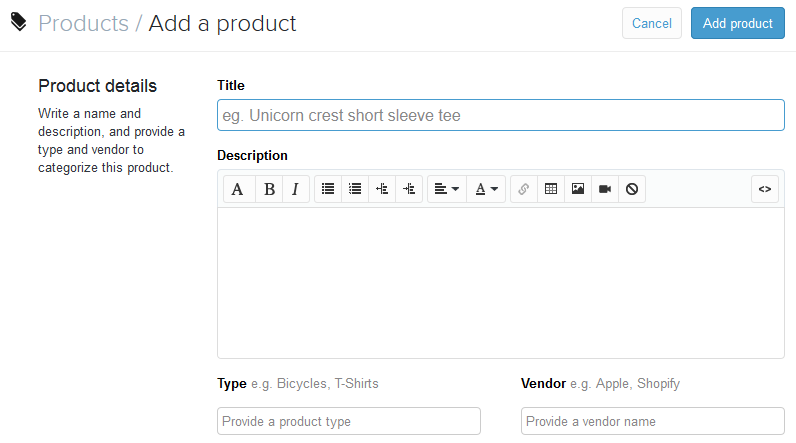
Task: Insert a numbered list
Action: [355, 189]
